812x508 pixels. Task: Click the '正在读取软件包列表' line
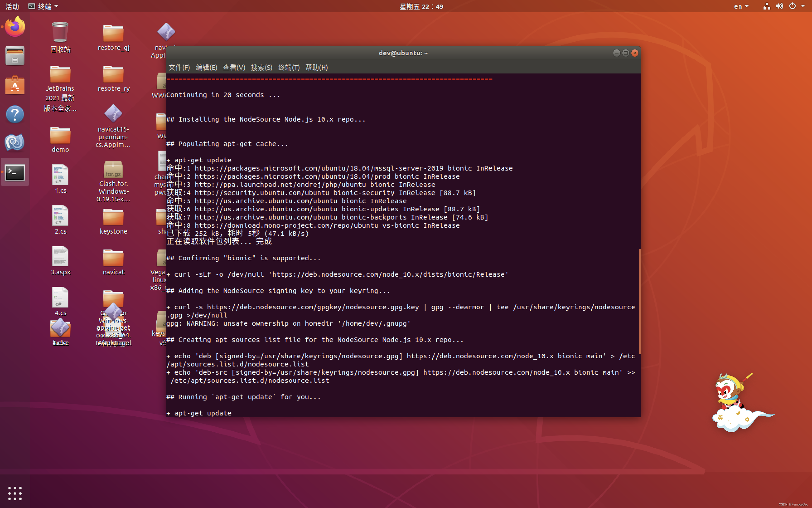[219, 241]
